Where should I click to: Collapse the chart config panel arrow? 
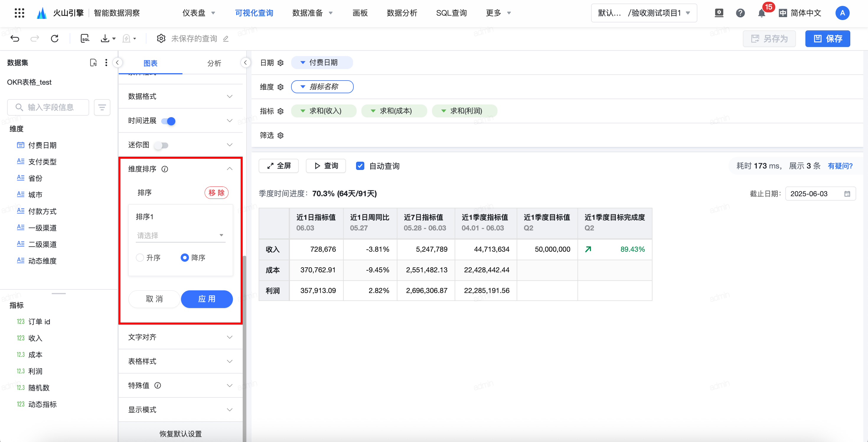[246, 63]
